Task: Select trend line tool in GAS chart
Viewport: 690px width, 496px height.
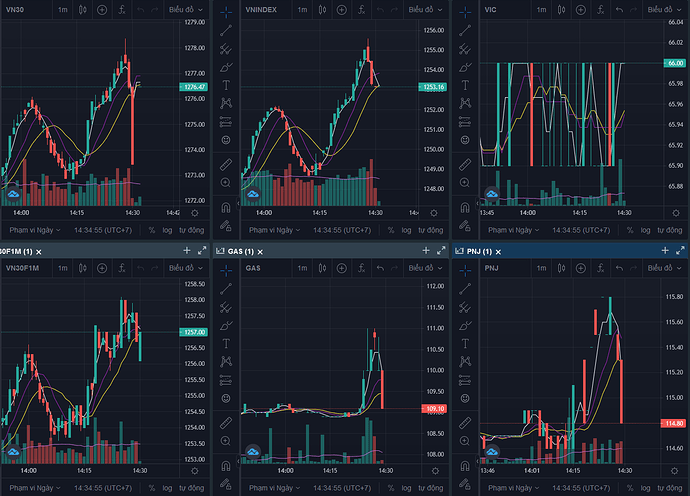Action: 226,289
